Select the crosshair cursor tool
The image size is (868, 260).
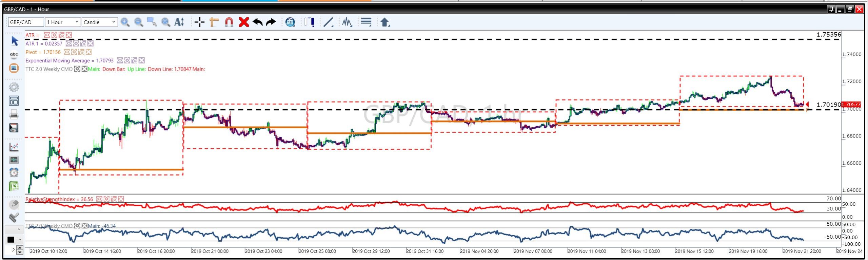point(199,22)
